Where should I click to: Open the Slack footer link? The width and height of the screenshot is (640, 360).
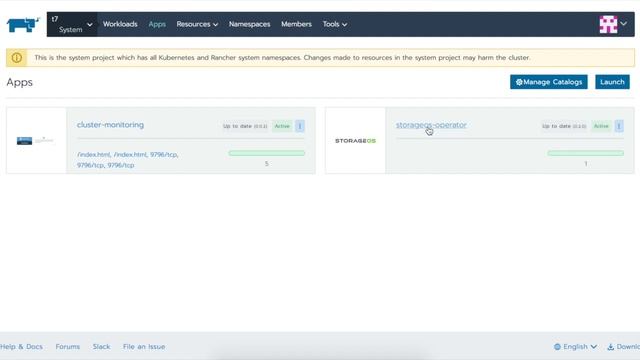101,347
